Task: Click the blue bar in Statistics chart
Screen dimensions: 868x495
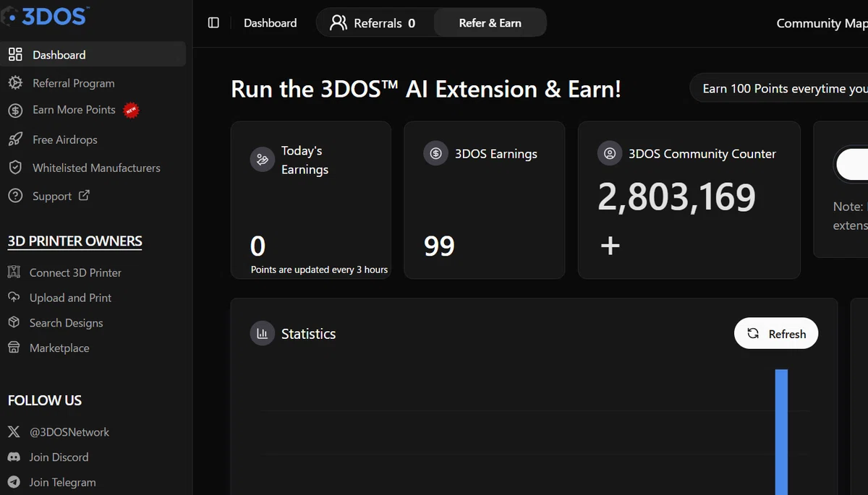Action: pyautogui.click(x=781, y=432)
